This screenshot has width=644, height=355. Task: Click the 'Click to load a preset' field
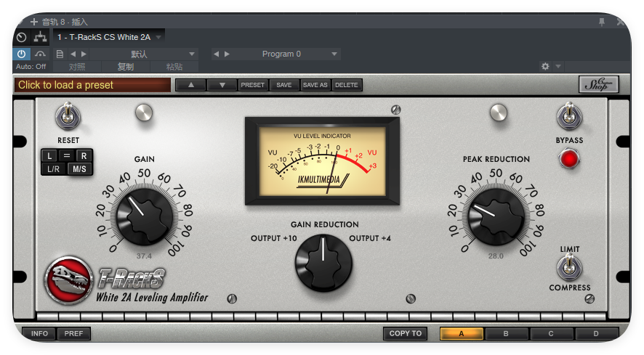coord(92,85)
